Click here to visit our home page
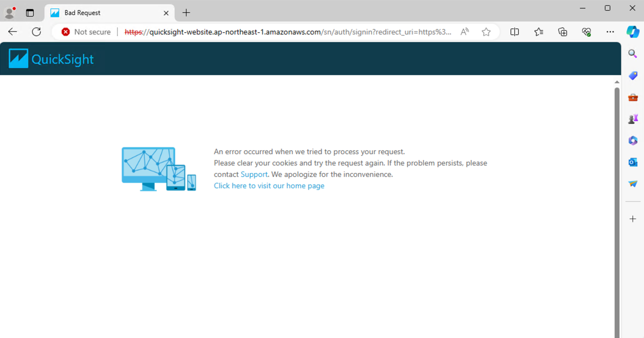The height and width of the screenshot is (338, 644). (269, 186)
